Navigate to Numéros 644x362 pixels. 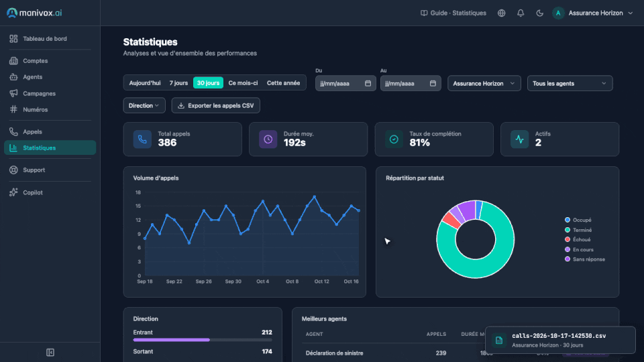(50, 109)
